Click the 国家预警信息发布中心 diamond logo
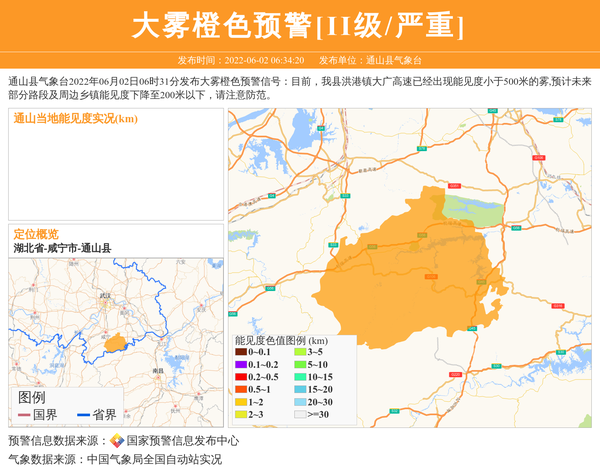 click(117, 441)
